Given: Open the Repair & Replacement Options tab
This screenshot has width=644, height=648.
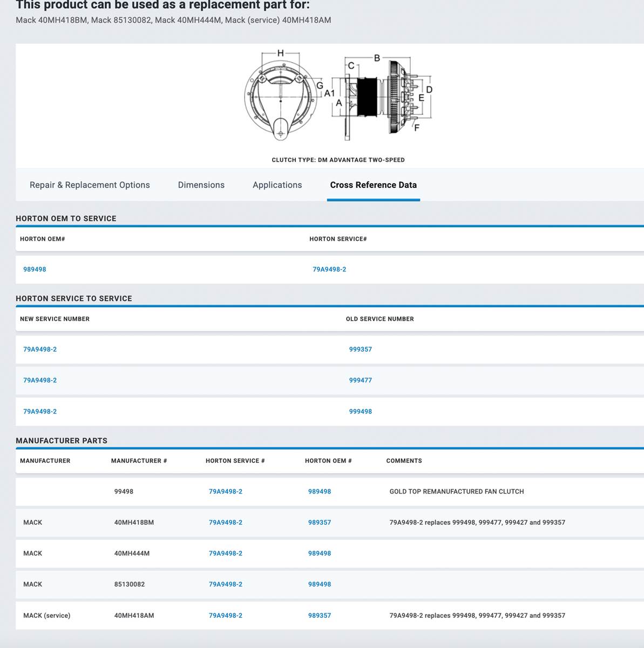Looking at the screenshot, I should (x=90, y=185).
